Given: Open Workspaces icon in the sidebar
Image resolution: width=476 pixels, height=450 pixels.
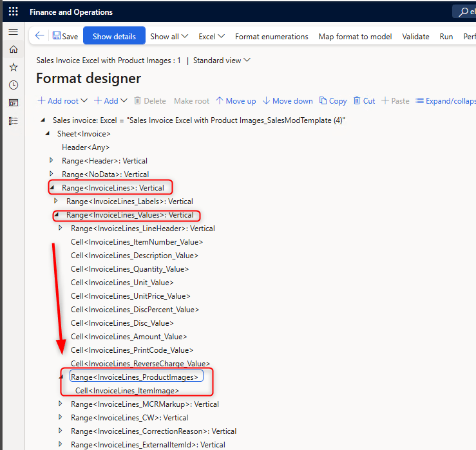Looking at the screenshot, I should [x=13, y=102].
